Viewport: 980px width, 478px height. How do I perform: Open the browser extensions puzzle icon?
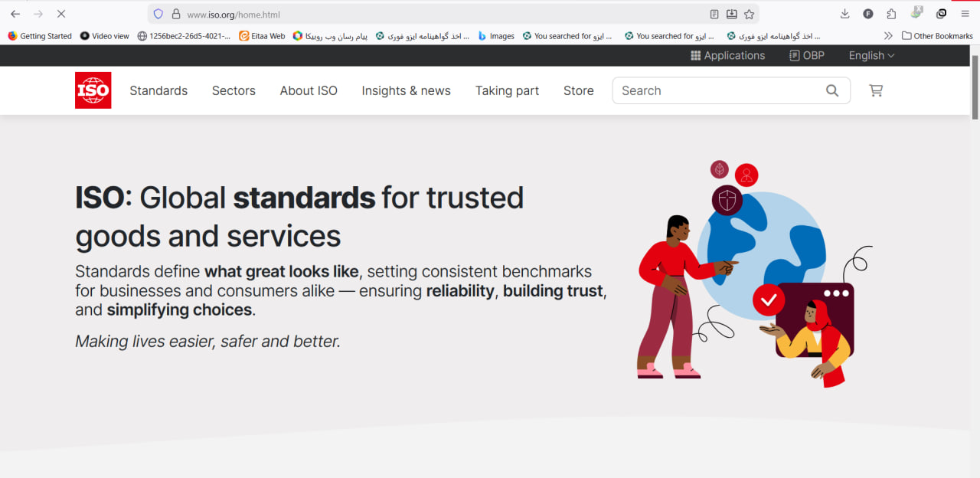[x=891, y=14]
